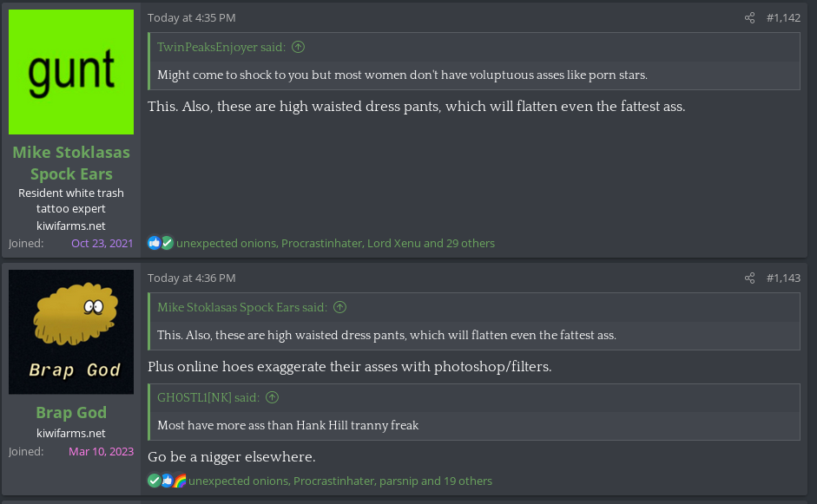817x504 pixels.
Task: View the Brap God avatar image
Action: pos(71,332)
